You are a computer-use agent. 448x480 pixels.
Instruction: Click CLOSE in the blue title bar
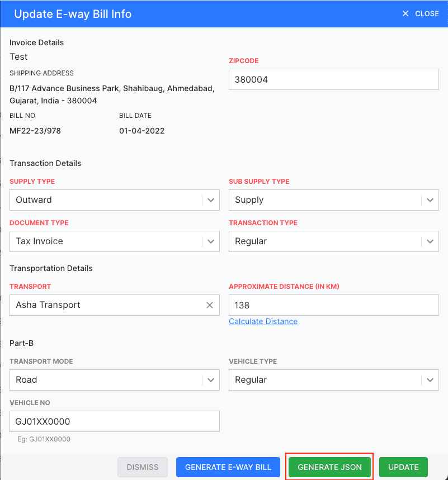(427, 13)
